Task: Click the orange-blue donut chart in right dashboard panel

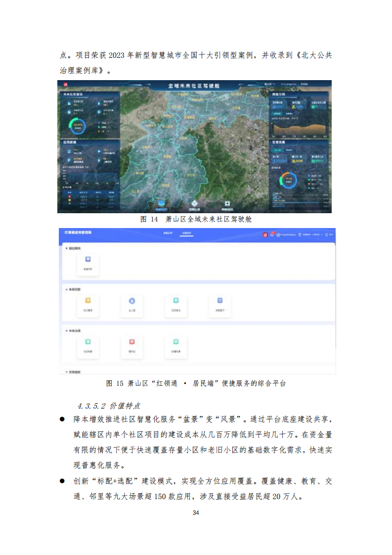Action: 288,180
